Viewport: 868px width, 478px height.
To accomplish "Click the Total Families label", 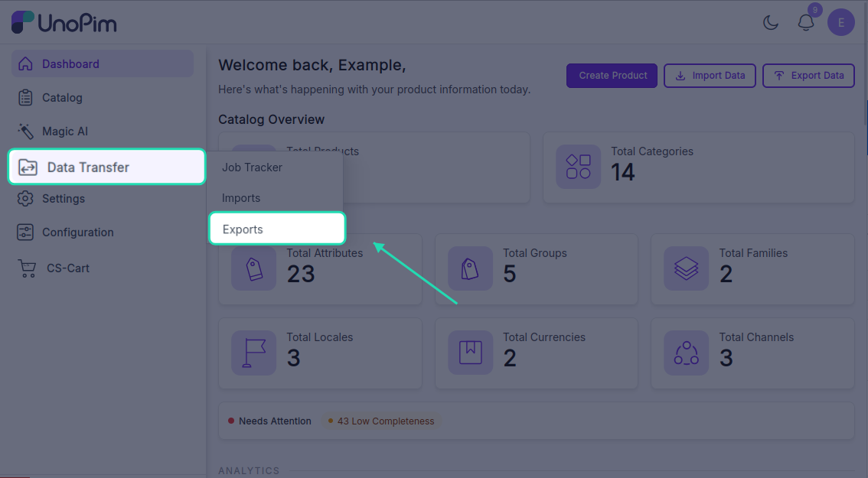I will (753, 253).
